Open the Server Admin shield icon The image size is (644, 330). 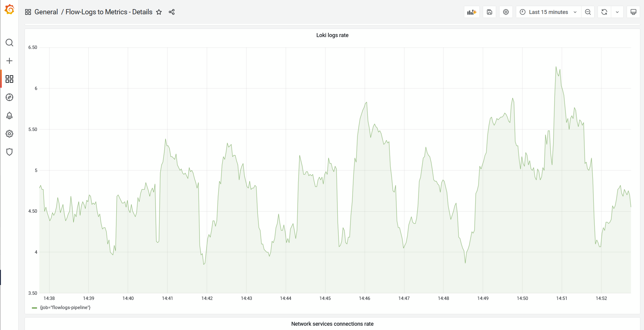point(9,152)
